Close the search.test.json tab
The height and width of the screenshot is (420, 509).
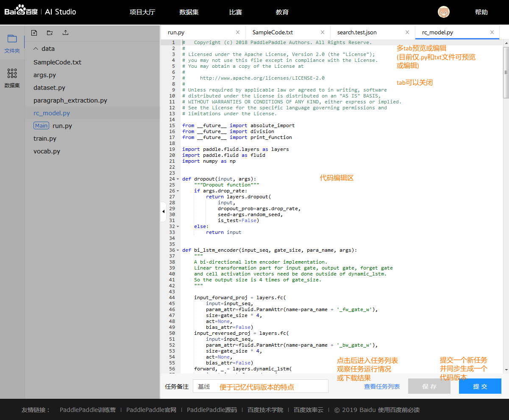(x=407, y=32)
